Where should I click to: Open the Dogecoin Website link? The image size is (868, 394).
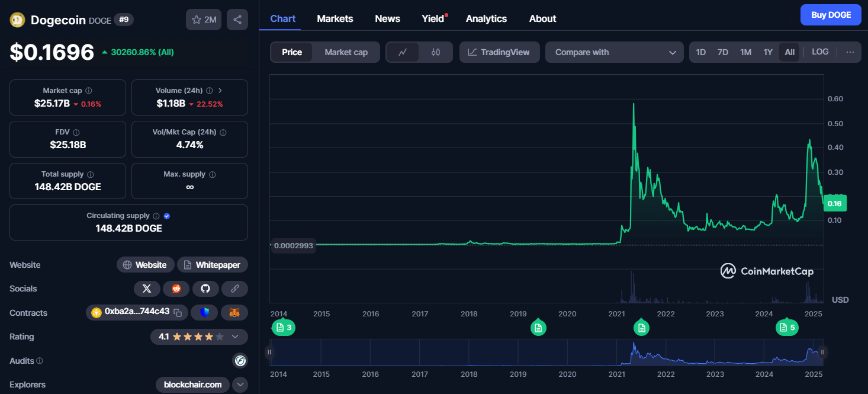coord(146,265)
